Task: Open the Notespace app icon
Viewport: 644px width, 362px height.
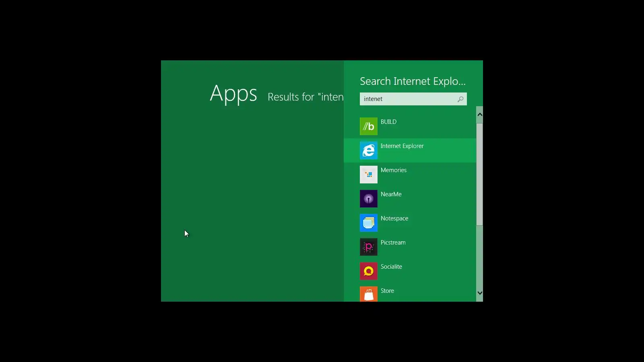Action: (x=369, y=223)
